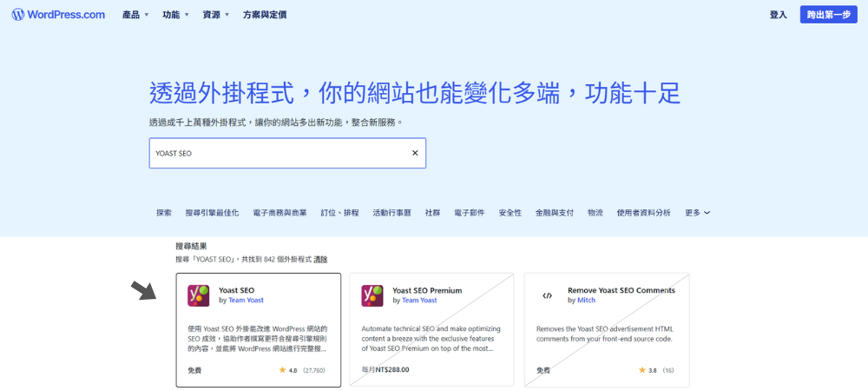Click the Remove Yoast SEO Comments code icon
The height and width of the screenshot is (391, 868).
[547, 295]
